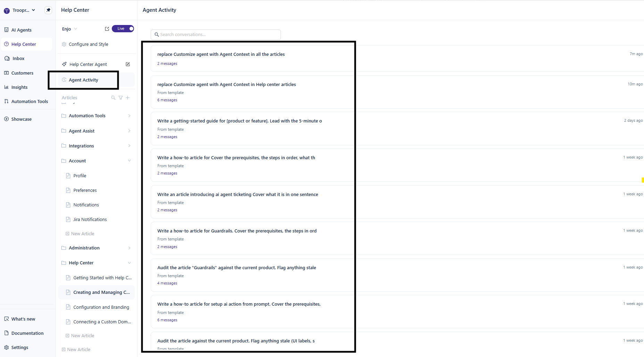Click the Customers icon in sidebar
Screen dimensions: 644x357
point(7,73)
